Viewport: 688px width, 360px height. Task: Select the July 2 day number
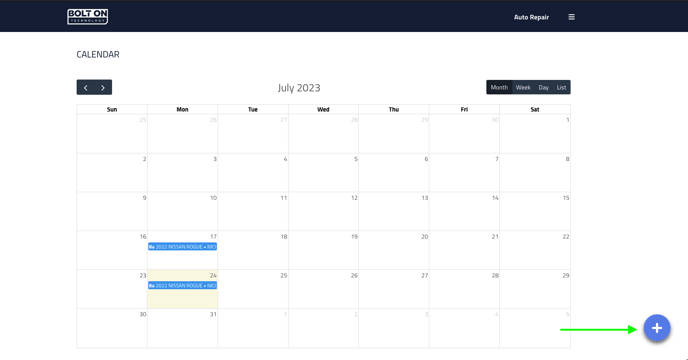pos(144,159)
